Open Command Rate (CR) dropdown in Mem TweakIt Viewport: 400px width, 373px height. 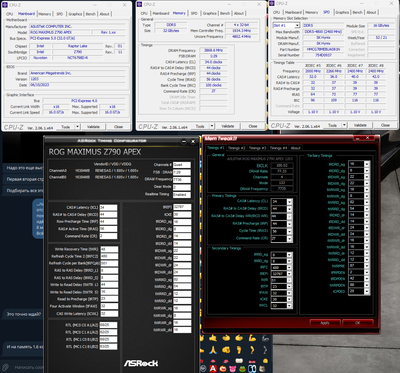click(x=289, y=238)
